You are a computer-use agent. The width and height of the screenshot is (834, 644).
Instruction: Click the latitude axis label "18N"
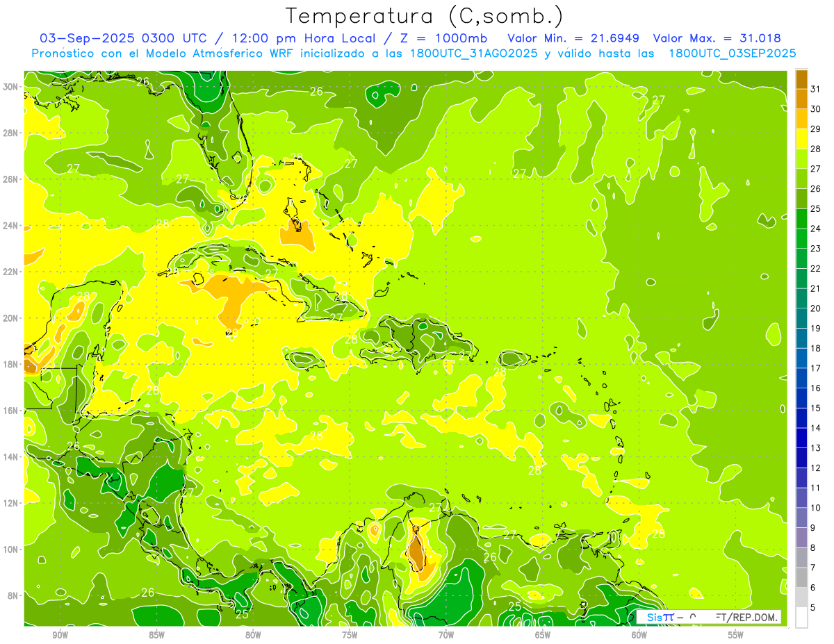[10, 364]
